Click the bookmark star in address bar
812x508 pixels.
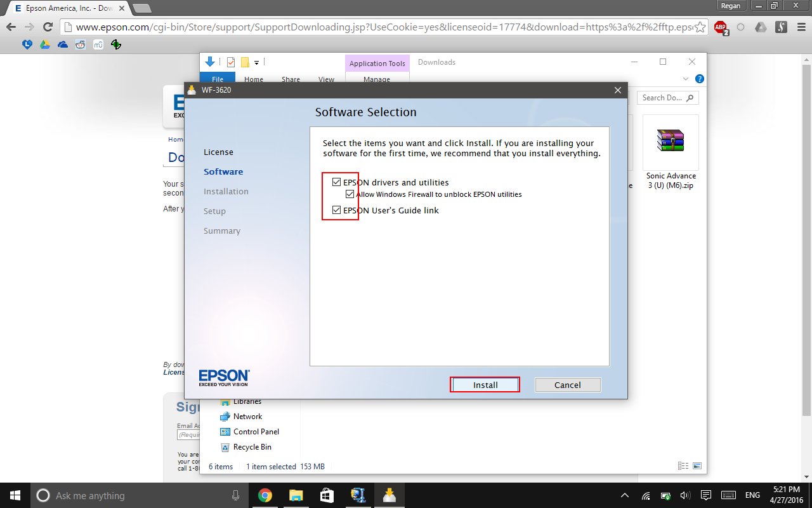[x=700, y=27]
